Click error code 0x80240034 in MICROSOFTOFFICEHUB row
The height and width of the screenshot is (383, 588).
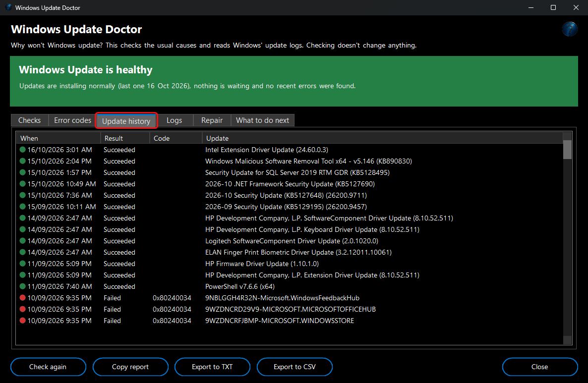coord(172,309)
